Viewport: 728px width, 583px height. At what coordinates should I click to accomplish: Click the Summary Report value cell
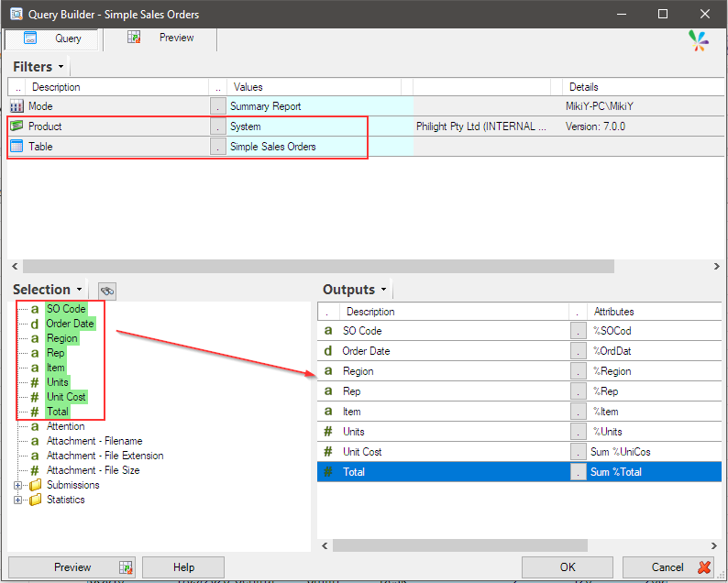click(320, 106)
